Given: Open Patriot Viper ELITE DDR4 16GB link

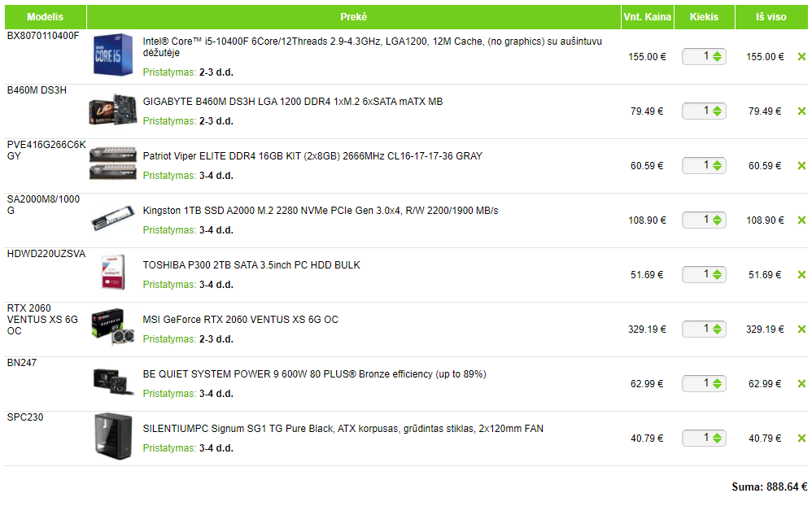Looking at the screenshot, I should coord(312,155).
